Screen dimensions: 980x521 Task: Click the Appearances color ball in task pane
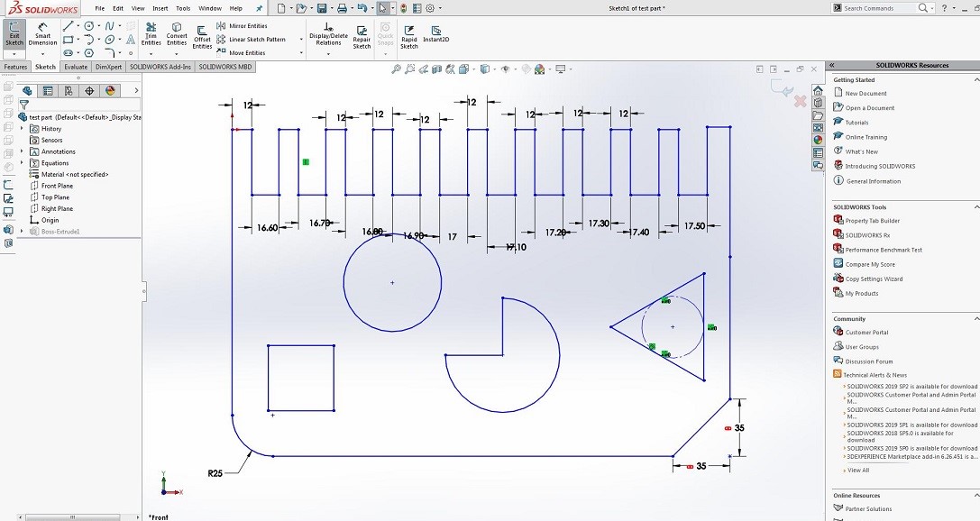click(818, 140)
